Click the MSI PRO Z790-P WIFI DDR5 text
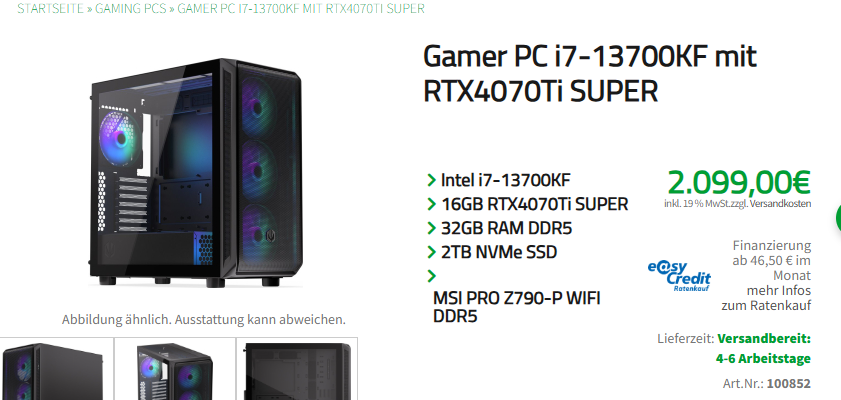Screen dimensions: 841x400 click(517, 307)
